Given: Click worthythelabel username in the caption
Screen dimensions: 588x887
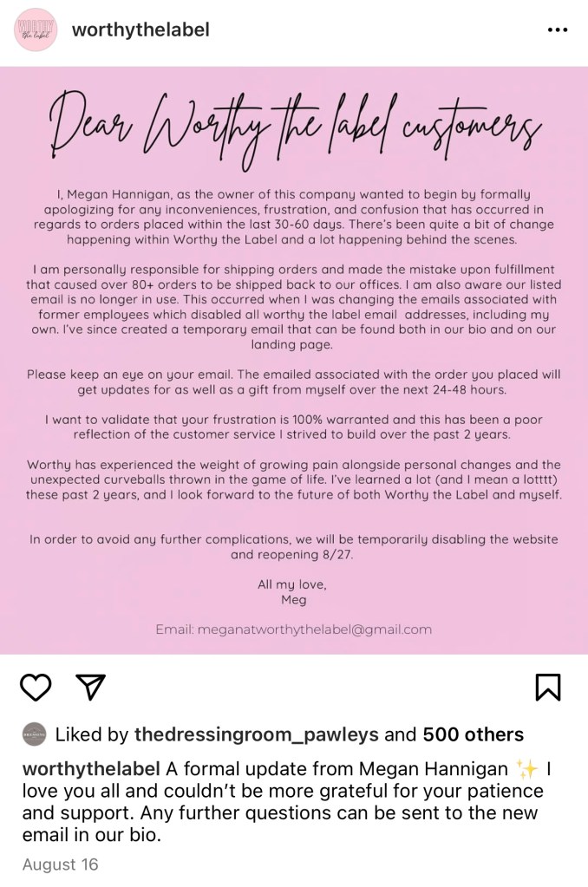Looking at the screenshot, I should point(90,769).
